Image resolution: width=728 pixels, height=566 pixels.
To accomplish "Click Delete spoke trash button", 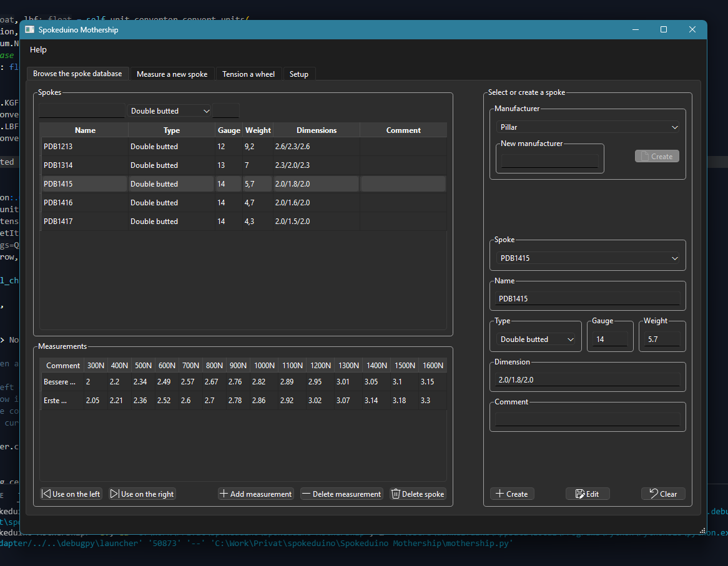I will click(x=418, y=494).
